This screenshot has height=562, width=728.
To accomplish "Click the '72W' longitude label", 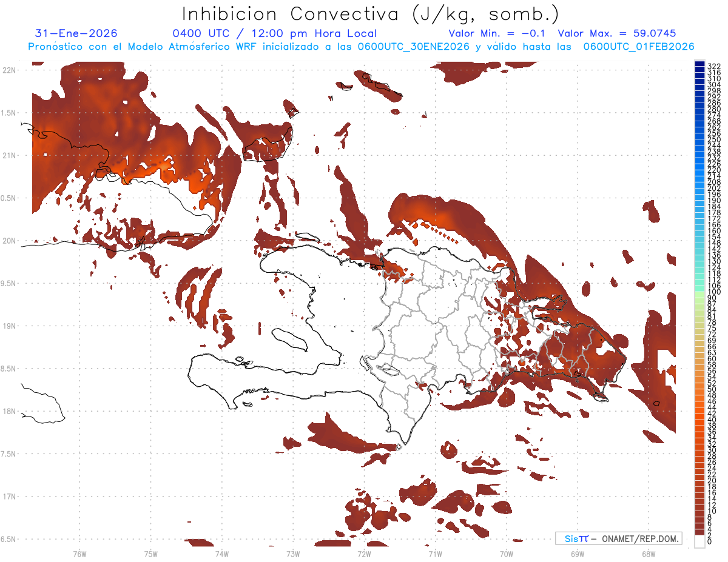I will [x=364, y=554].
